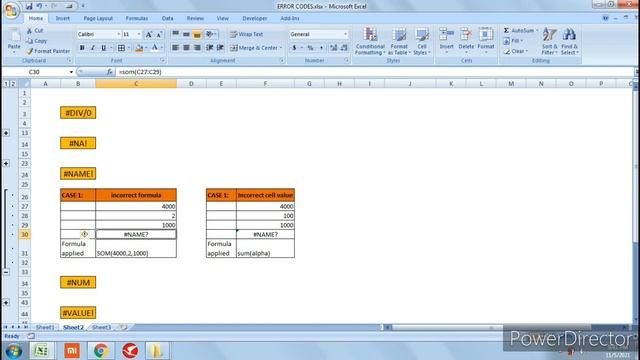Toggle Bold formatting
Image resolution: width=640 pixels, height=360 pixels.
(x=82, y=48)
